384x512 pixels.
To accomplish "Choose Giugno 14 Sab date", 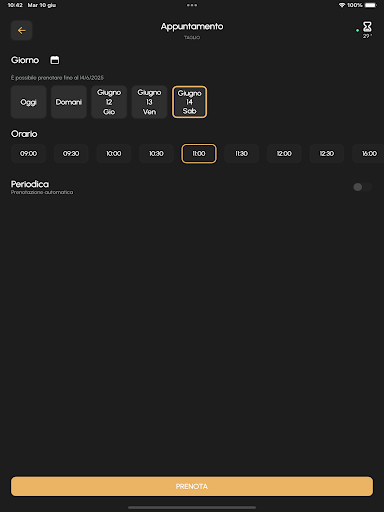I will 189,102.
